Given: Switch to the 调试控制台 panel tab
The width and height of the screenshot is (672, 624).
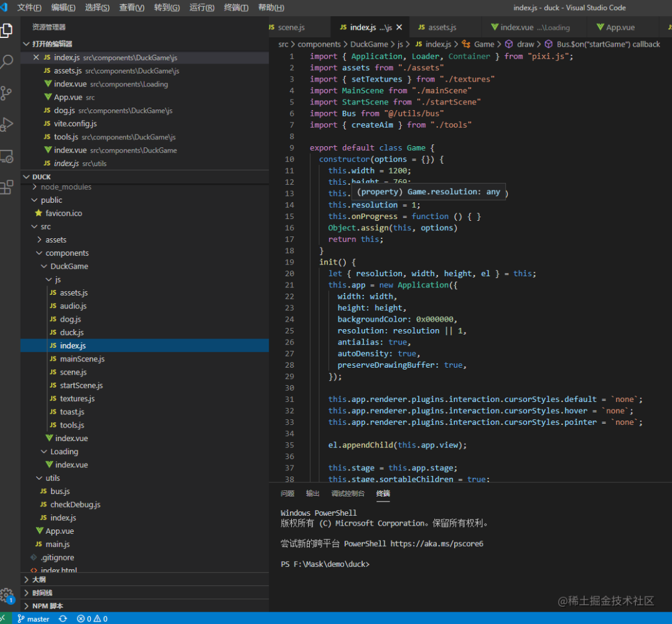Looking at the screenshot, I should 348,493.
